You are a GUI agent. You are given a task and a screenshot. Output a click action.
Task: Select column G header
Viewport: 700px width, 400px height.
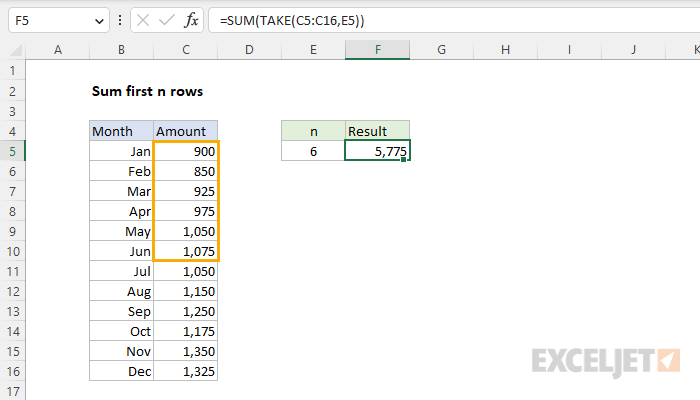[x=442, y=50]
